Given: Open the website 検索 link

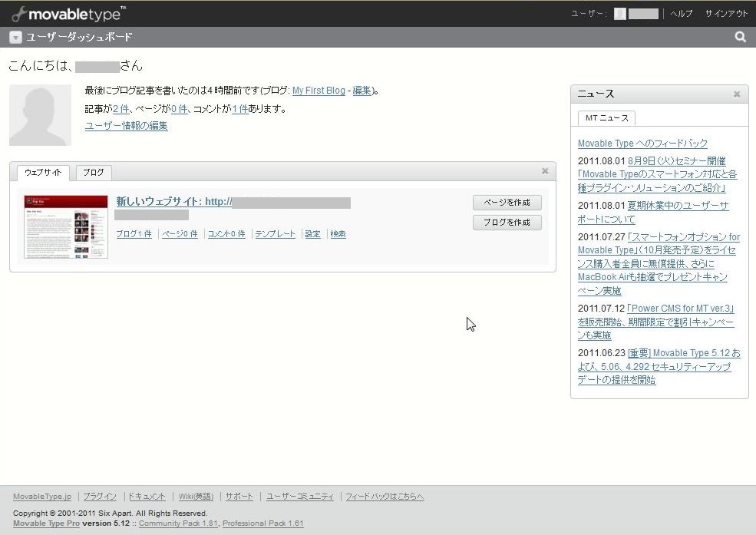Looking at the screenshot, I should tap(338, 234).
